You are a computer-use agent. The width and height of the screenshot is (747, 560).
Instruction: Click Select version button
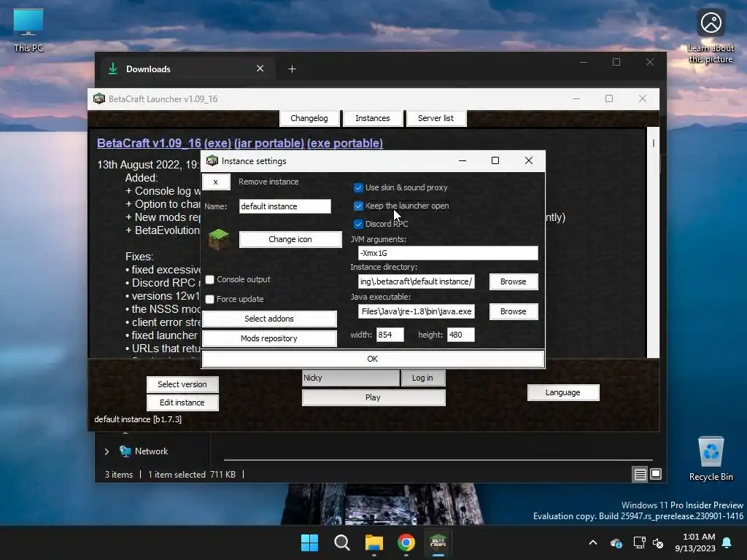point(182,384)
